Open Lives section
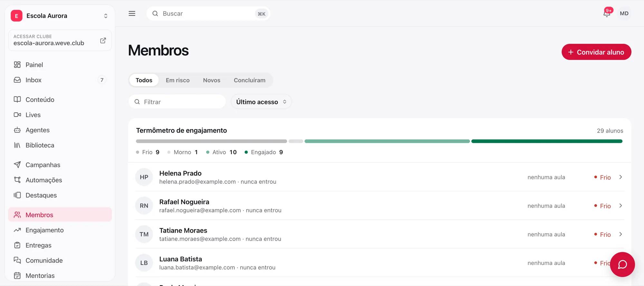Image resolution: width=644 pixels, height=286 pixels. point(60,115)
